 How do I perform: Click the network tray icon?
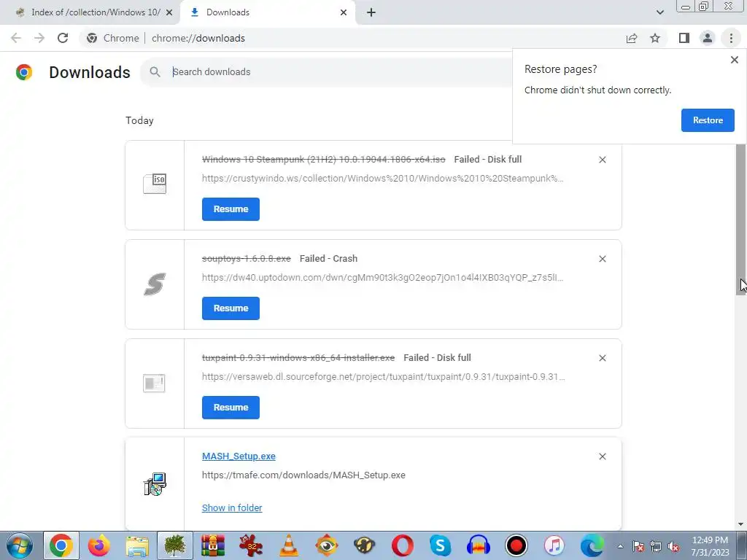656,546
